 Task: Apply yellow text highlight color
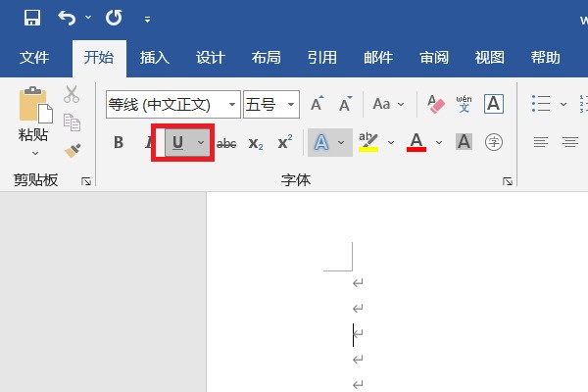click(x=368, y=142)
